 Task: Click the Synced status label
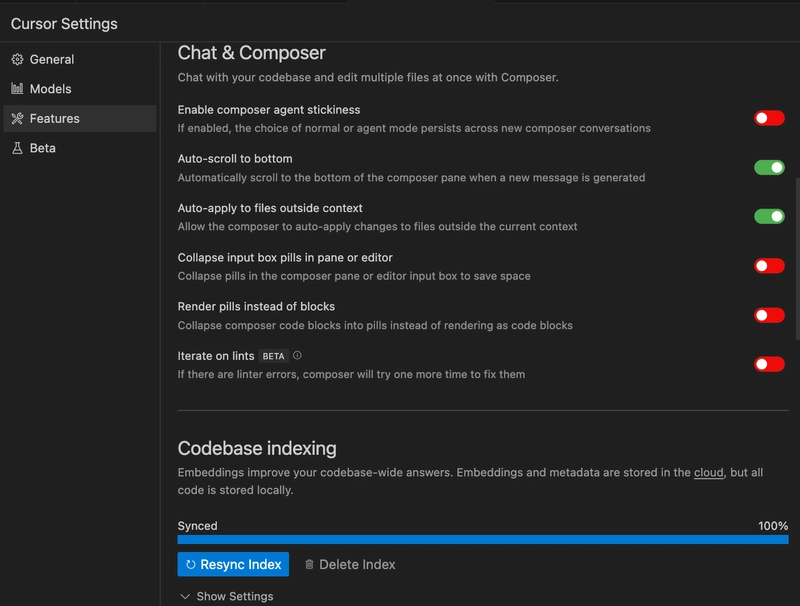[197, 525]
